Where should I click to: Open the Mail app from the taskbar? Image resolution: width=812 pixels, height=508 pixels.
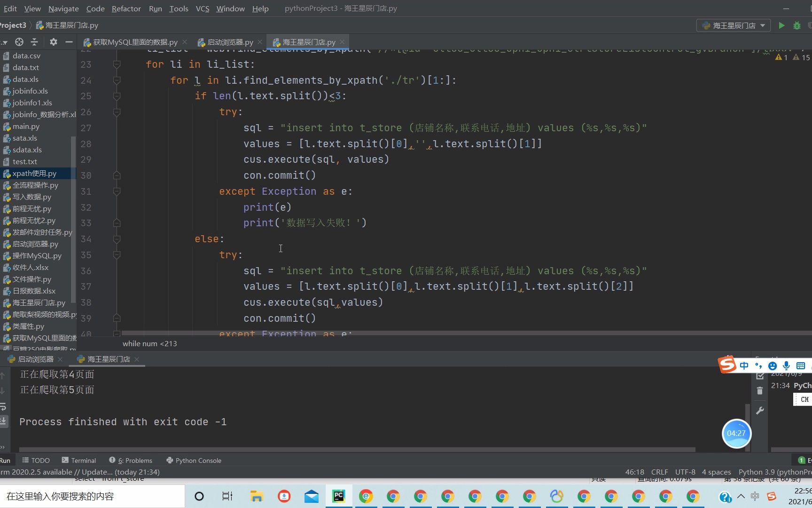click(311, 496)
